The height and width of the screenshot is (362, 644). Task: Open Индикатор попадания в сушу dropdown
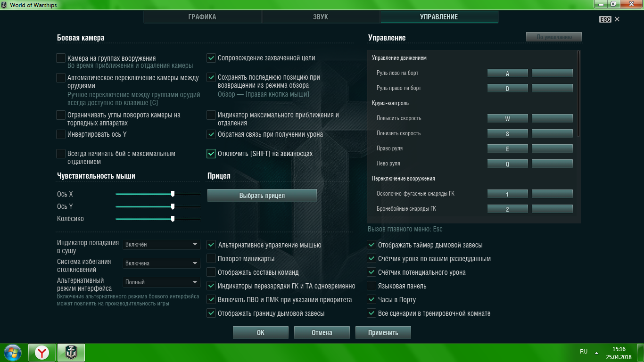point(162,245)
